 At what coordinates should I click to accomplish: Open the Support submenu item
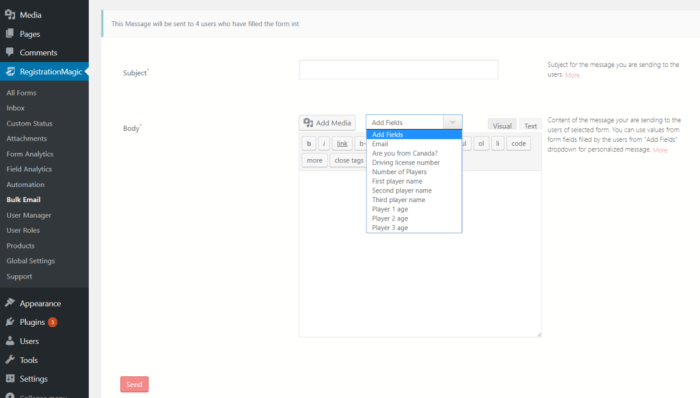19,276
